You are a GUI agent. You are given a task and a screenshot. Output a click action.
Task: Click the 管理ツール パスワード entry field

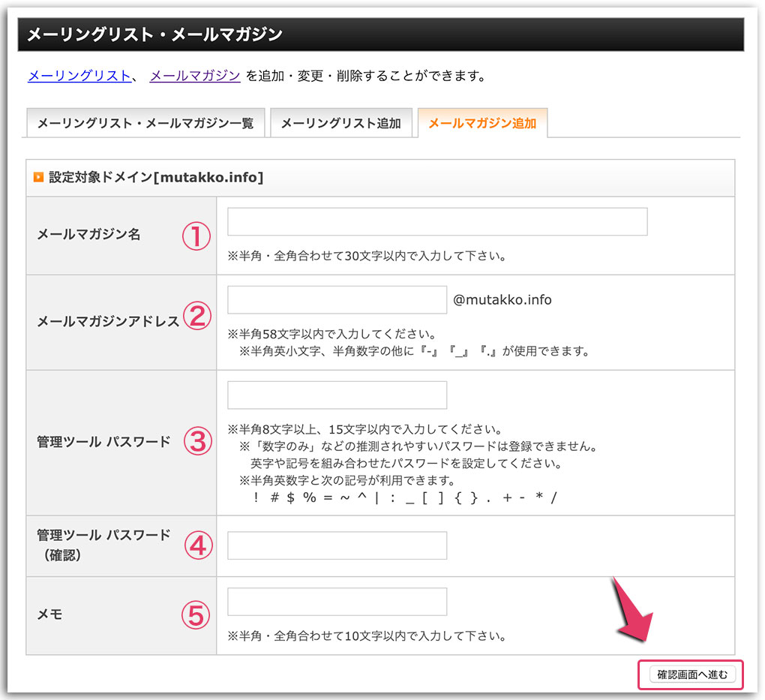tap(336, 395)
